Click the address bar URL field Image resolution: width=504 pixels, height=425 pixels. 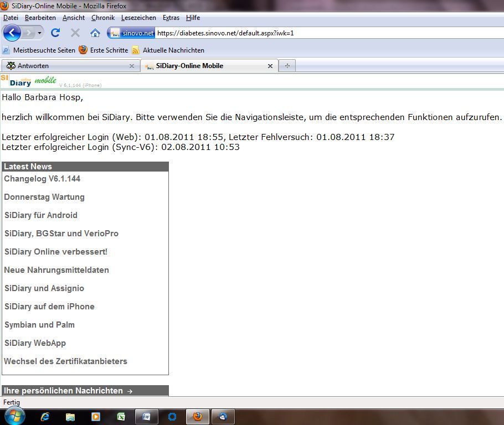tap(329, 33)
